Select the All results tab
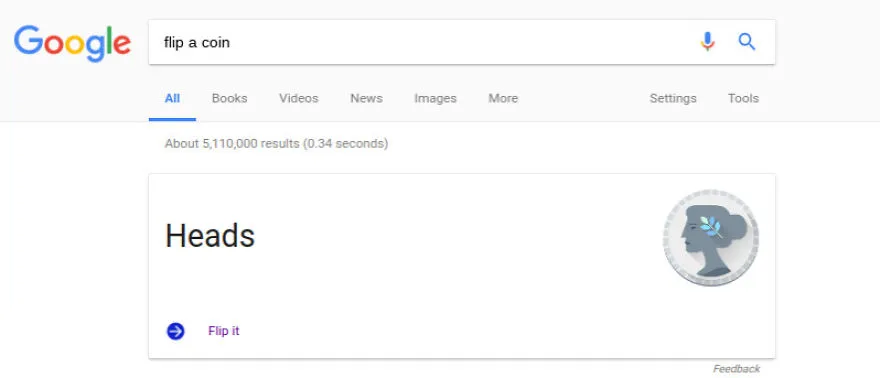The width and height of the screenshot is (880, 378). pos(172,99)
